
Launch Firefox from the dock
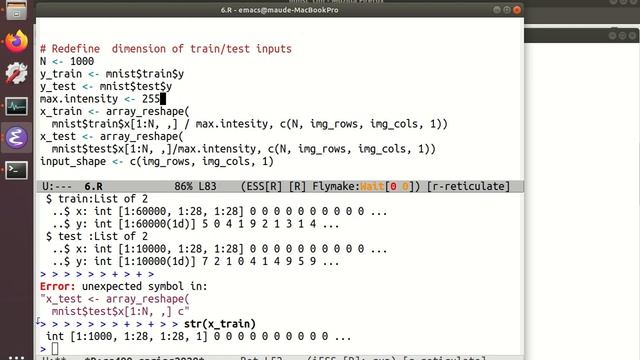(x=16, y=41)
